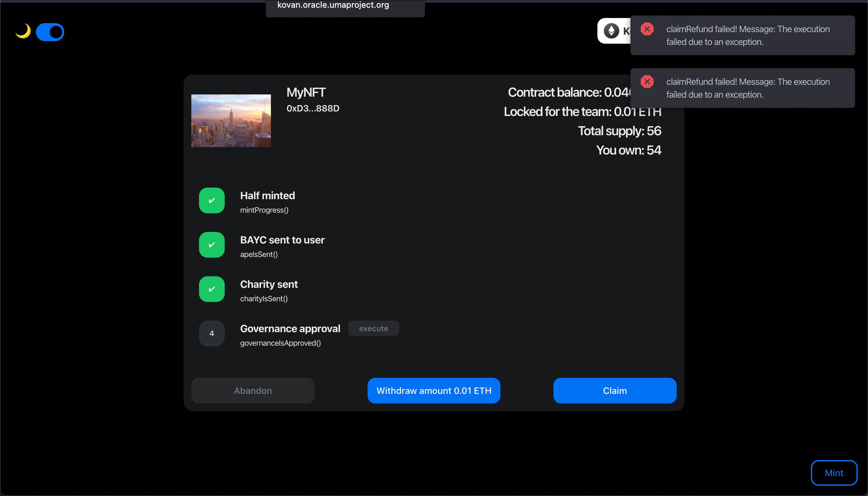Click the You own: 54 text

point(629,150)
